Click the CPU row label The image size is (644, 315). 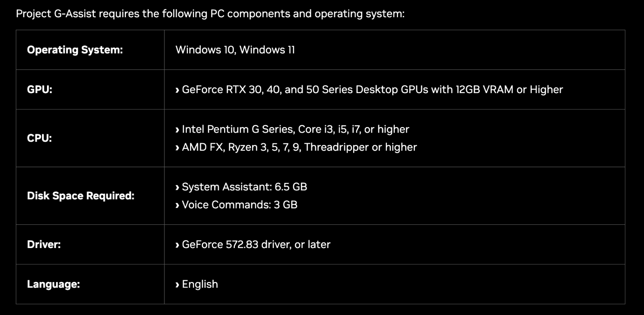40,138
